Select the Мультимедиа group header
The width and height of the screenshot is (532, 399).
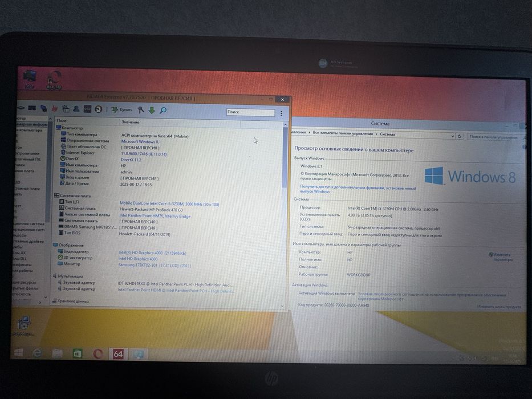(x=67, y=276)
